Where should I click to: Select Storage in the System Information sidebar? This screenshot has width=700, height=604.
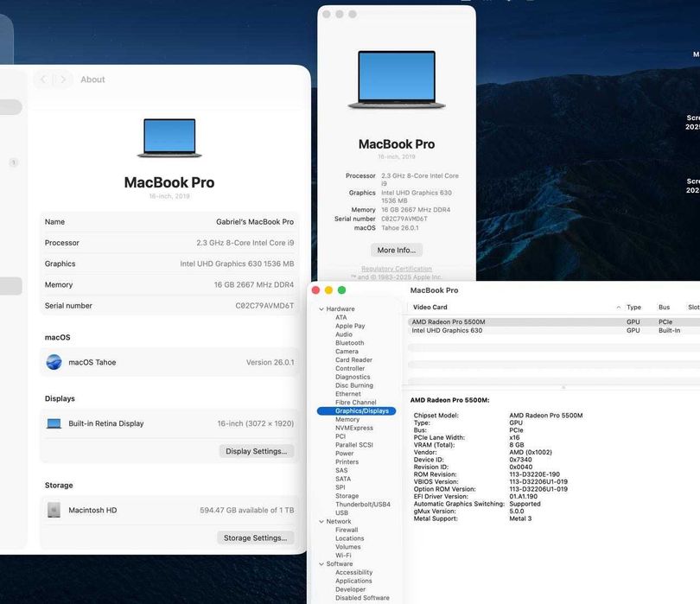347,495
